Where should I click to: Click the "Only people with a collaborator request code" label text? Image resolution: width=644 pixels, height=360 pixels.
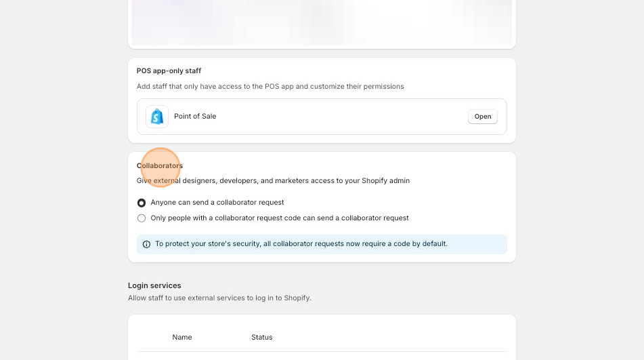point(279,218)
